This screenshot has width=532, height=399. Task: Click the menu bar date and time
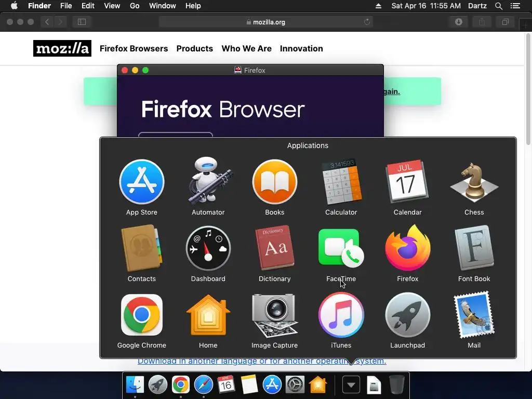click(x=426, y=6)
